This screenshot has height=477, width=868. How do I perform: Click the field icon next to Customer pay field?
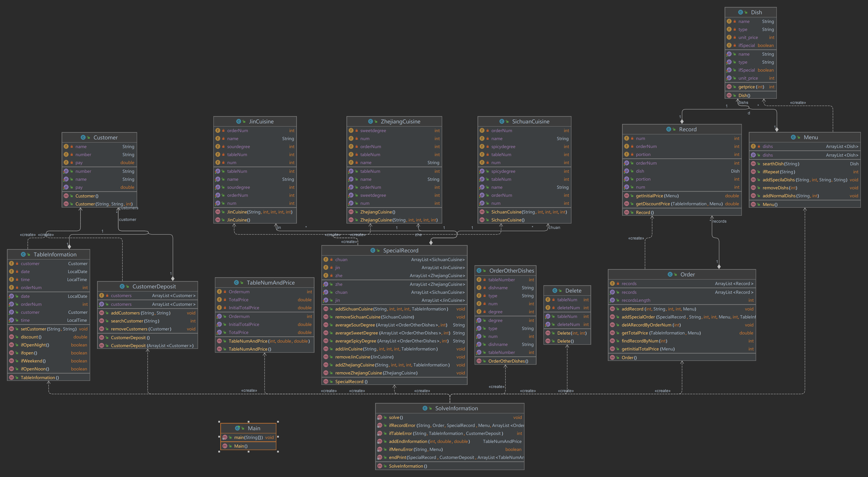click(x=66, y=163)
